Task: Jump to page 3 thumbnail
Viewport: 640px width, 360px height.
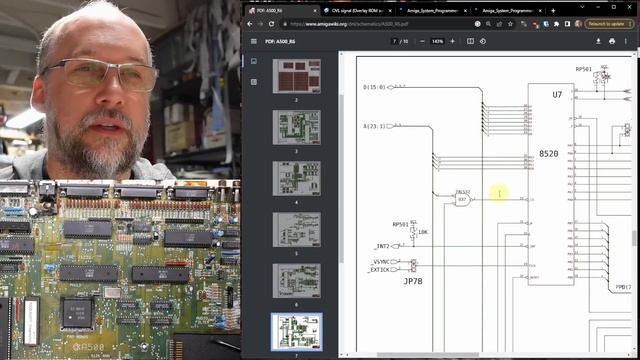Action: (x=297, y=127)
